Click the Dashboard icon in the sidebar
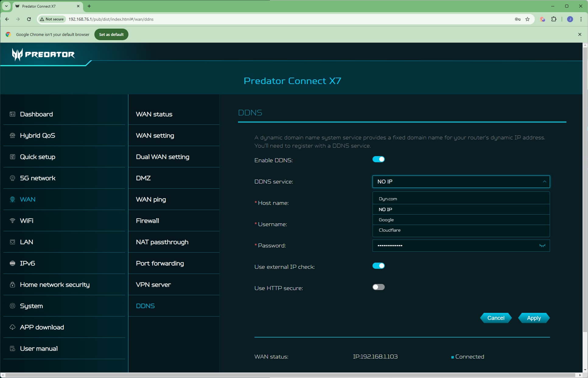 click(12, 114)
